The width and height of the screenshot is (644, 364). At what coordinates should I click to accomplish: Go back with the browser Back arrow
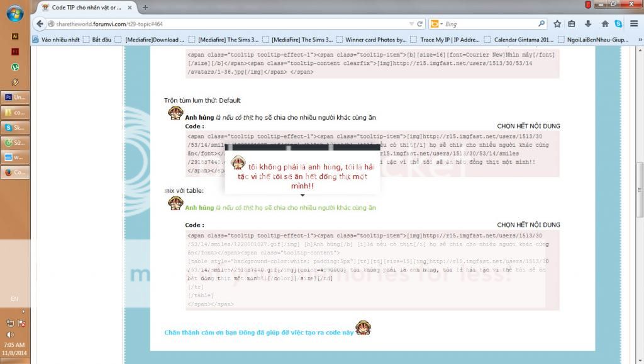[x=40, y=24]
